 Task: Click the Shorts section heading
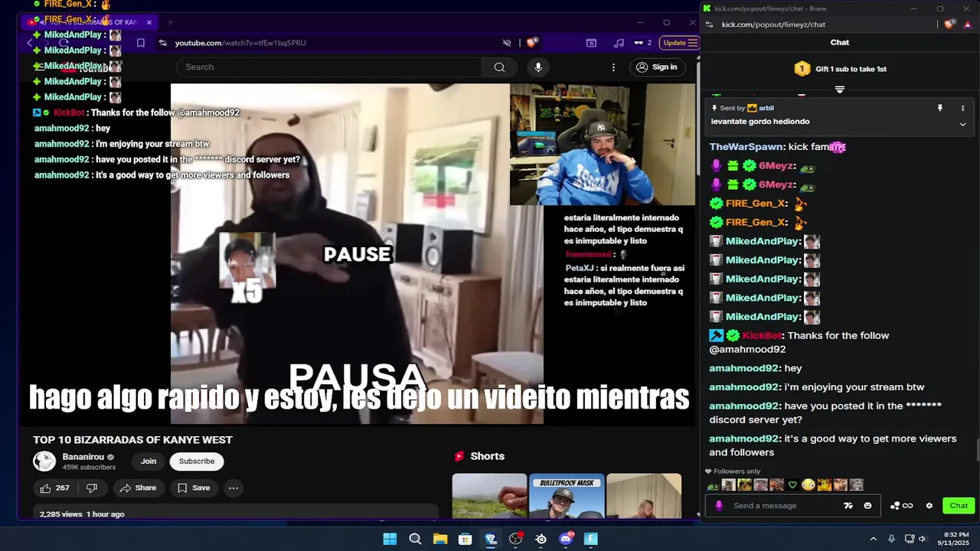[487, 456]
